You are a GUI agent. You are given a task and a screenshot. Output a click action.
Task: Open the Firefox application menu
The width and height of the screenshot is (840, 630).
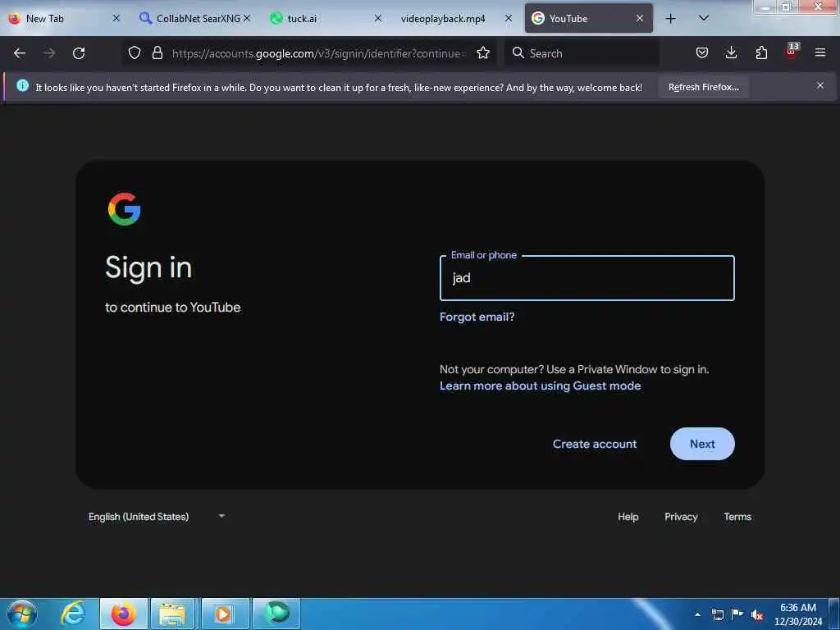coord(820,52)
